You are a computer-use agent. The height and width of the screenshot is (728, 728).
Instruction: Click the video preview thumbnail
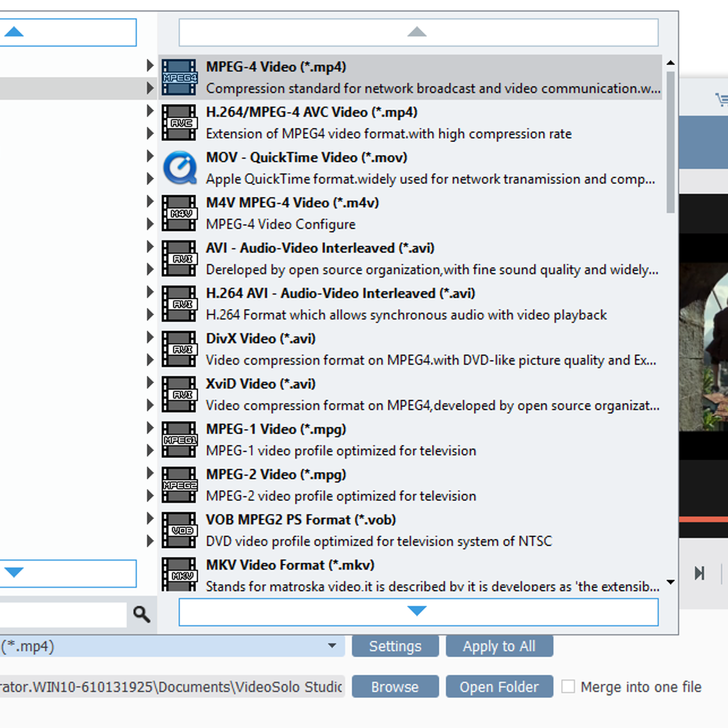703,347
